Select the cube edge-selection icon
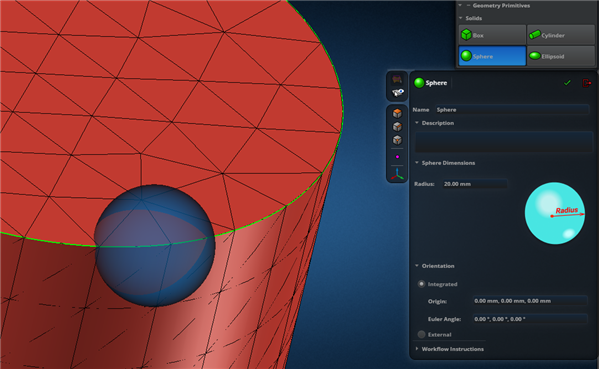 pos(397,126)
